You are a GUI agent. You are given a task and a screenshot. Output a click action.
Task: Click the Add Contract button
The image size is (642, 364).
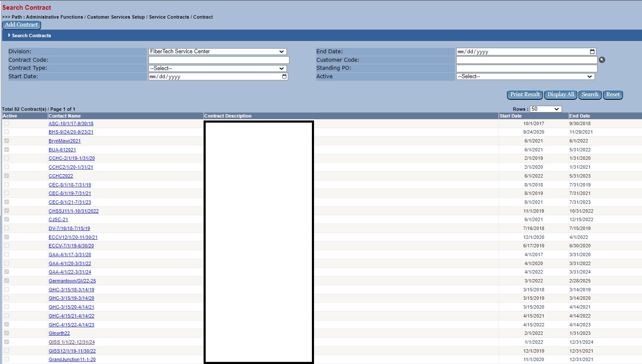(x=22, y=25)
